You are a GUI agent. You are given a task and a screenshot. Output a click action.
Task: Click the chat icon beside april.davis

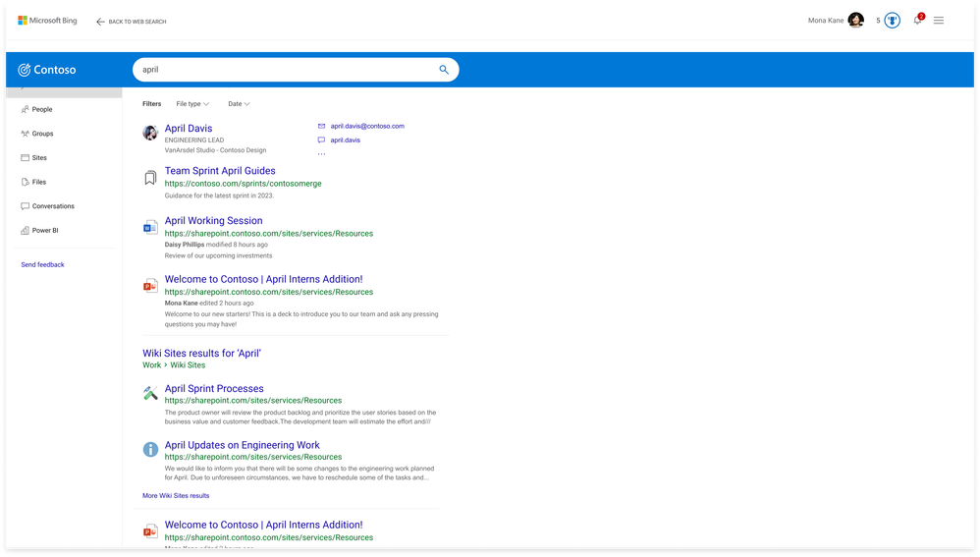[x=321, y=140]
